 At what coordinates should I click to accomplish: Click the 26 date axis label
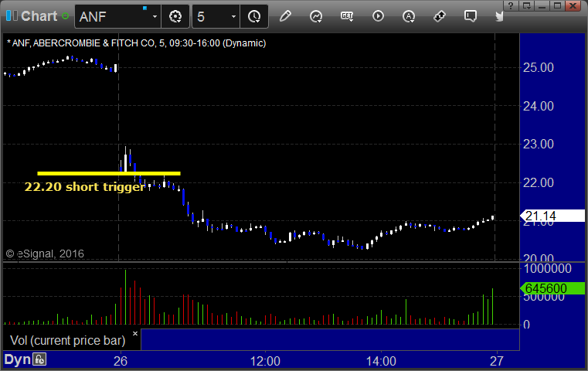coord(121,361)
